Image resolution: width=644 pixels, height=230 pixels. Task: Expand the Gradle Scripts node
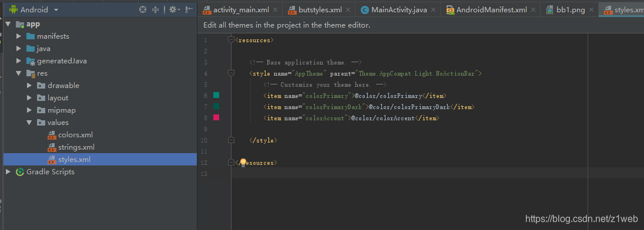coord(8,172)
